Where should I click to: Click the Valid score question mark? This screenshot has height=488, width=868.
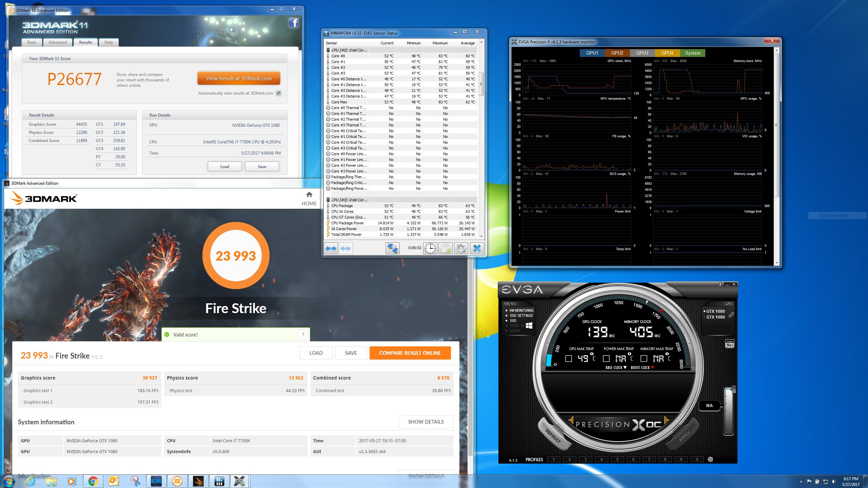303,334
